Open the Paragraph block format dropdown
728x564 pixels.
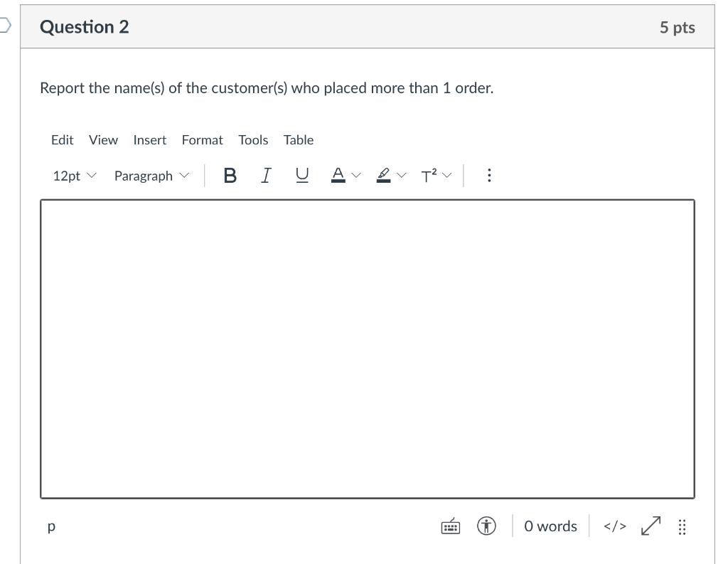point(152,176)
